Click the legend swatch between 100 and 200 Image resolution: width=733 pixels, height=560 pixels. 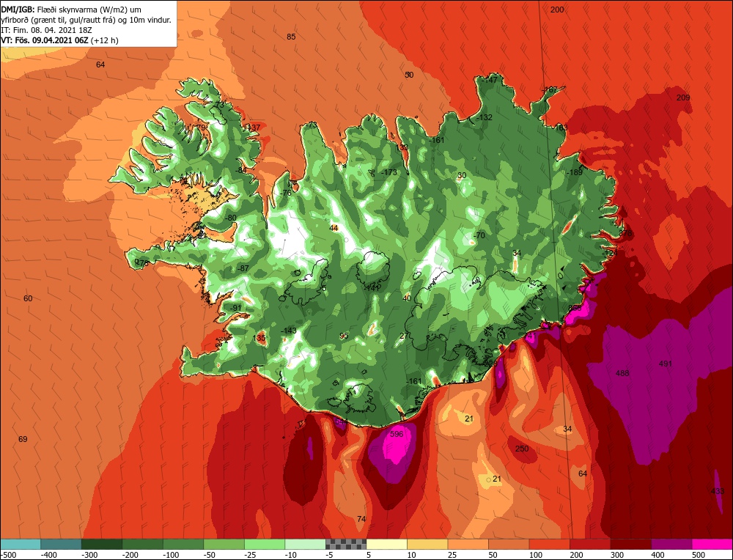550,544
